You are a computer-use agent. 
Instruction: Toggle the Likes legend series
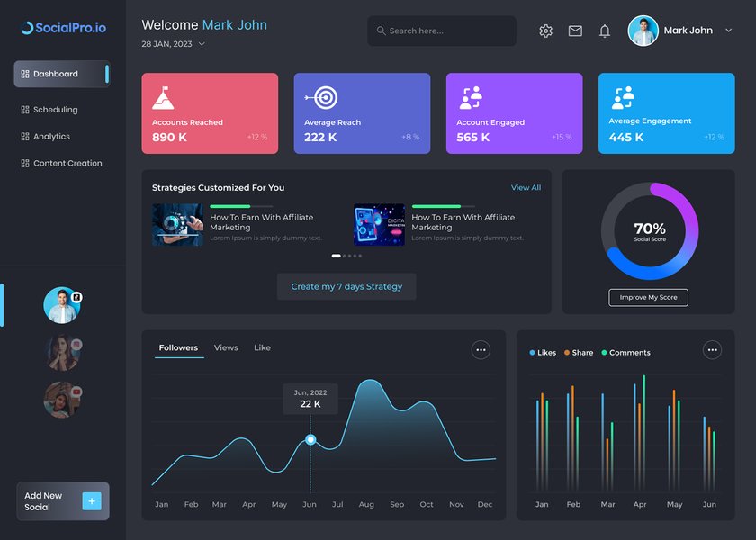pyautogui.click(x=543, y=353)
